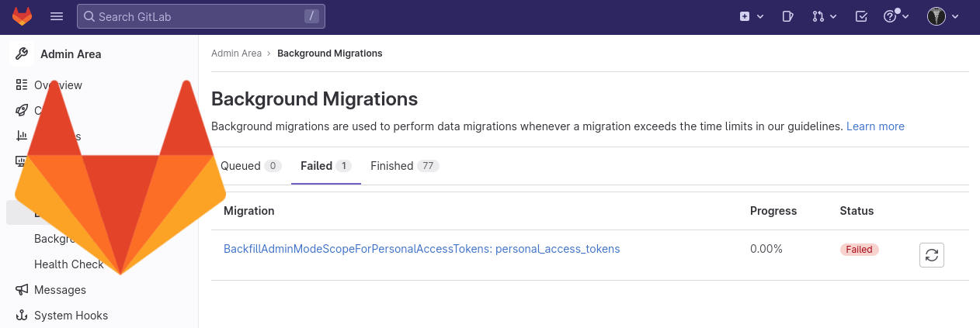Open the Help question mark menu
The image size is (980, 328).
point(896,16)
